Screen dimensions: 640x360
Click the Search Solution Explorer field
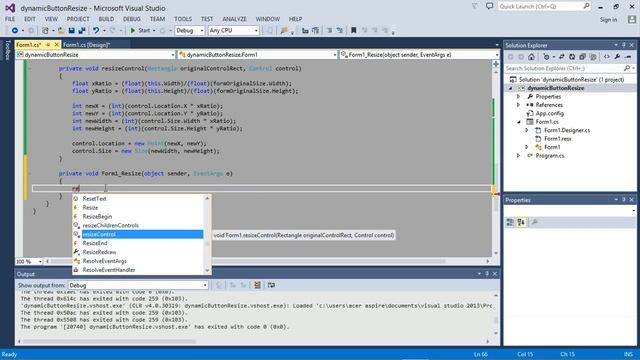(x=570, y=68)
